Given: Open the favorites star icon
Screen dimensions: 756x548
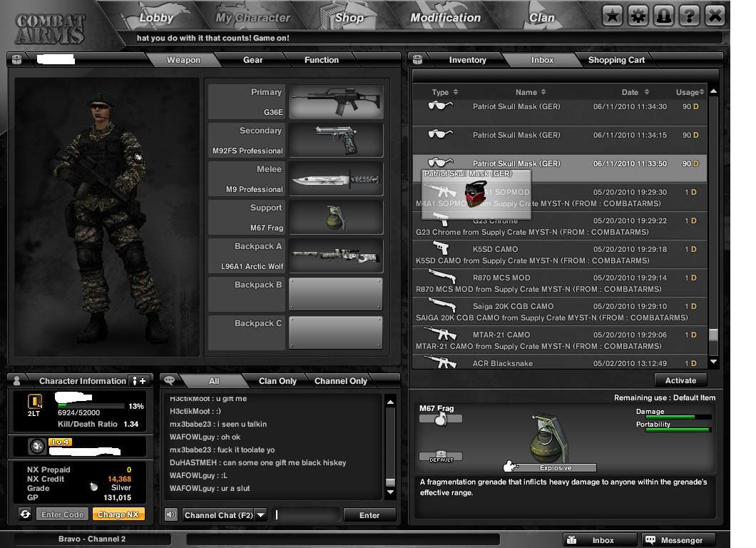Looking at the screenshot, I should click(x=613, y=16).
